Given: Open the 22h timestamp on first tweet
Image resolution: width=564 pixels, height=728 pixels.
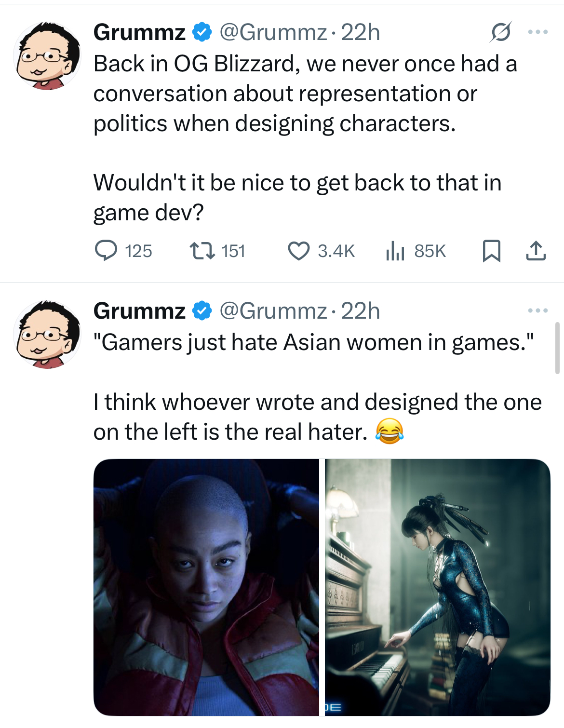Looking at the screenshot, I should 361,32.
